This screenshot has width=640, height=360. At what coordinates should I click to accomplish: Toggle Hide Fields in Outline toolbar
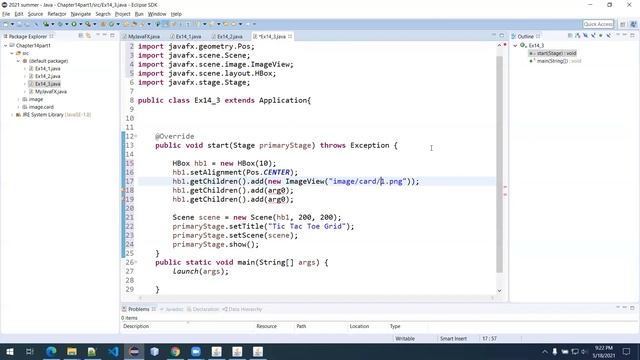pyautogui.click(x=585, y=36)
